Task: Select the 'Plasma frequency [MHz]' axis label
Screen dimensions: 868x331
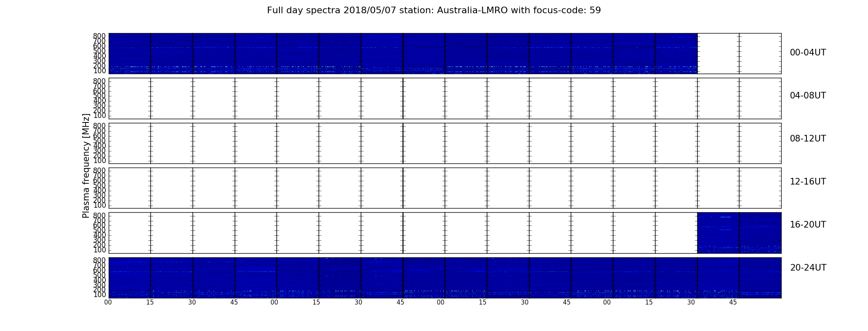Action: (86, 165)
